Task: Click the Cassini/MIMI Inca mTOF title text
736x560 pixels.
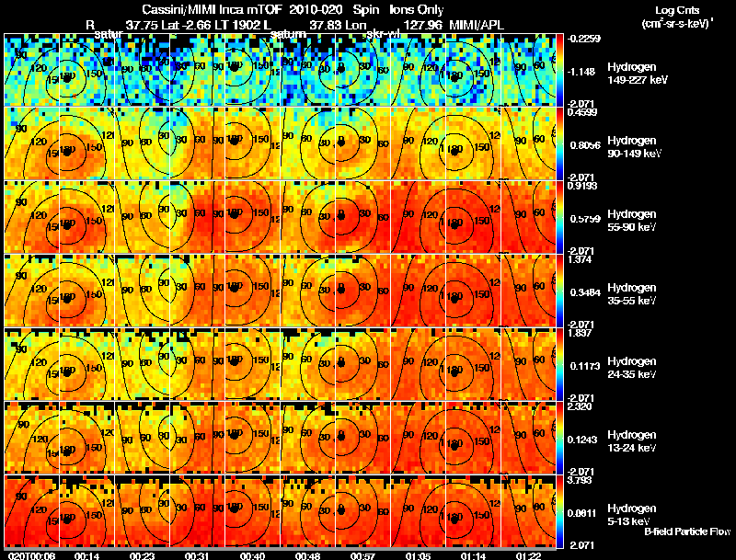Action: coord(213,10)
